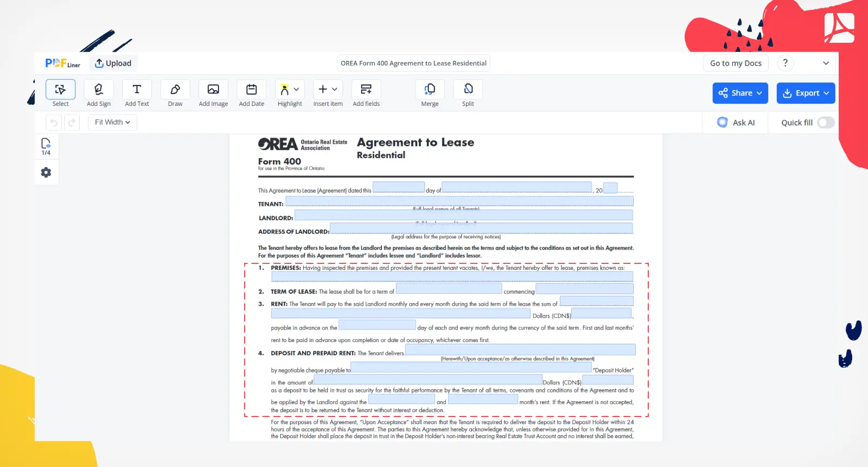Click the rent Dollars (CDN$) amount field
This screenshot has height=467, width=868.
point(602,313)
